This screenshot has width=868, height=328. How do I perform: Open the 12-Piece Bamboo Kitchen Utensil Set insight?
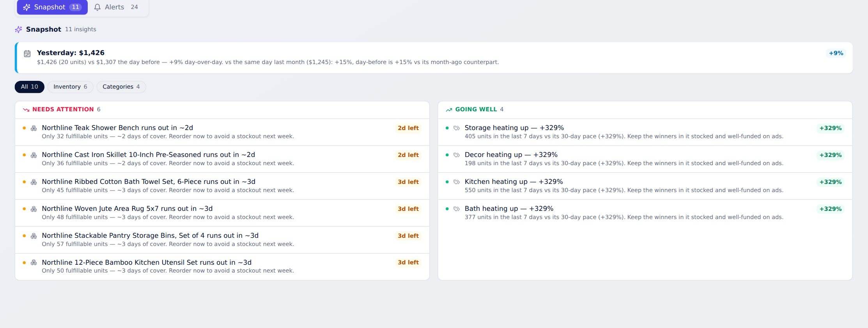pos(222,267)
